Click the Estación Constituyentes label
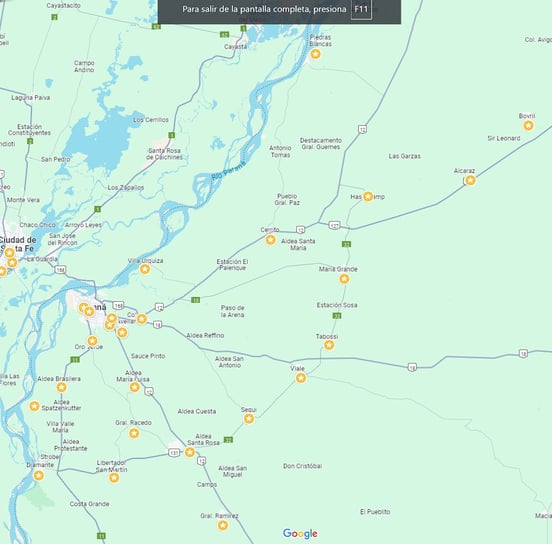552x544 pixels. click(x=30, y=130)
